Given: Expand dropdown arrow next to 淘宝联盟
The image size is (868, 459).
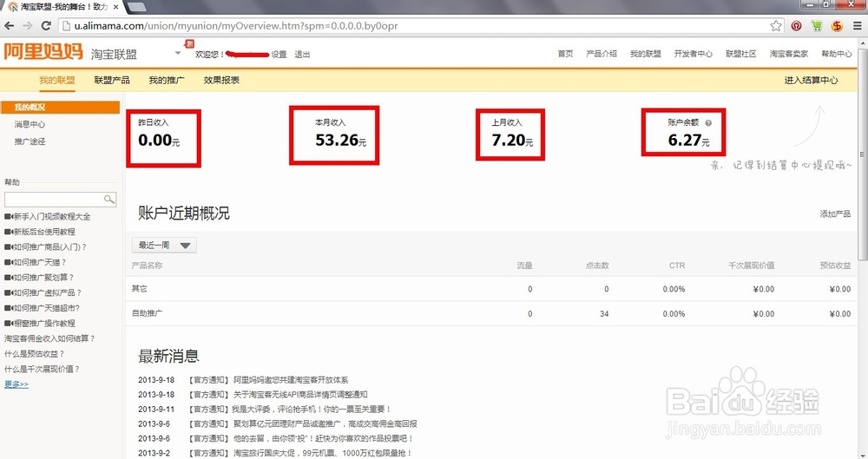Looking at the screenshot, I should pos(178,53).
